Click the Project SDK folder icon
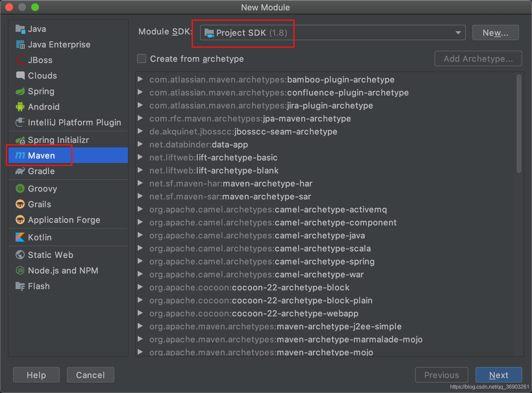 coord(209,33)
